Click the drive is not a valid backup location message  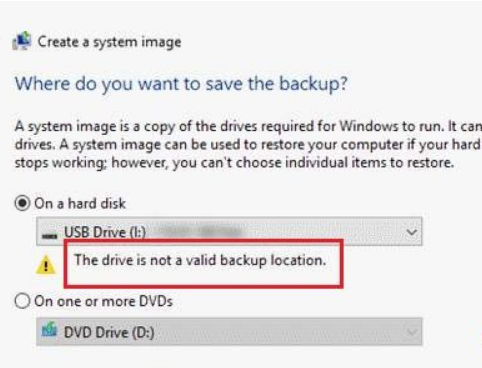(x=200, y=260)
